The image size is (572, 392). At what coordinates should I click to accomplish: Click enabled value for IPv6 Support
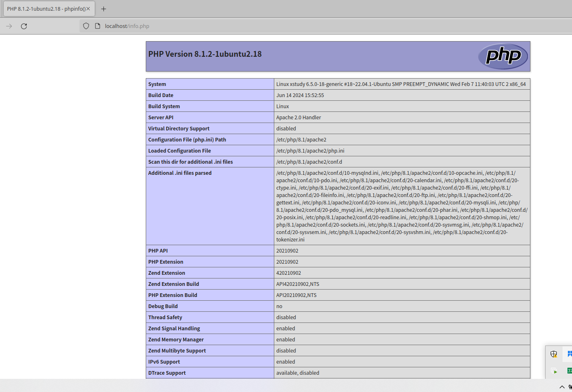coord(286,362)
